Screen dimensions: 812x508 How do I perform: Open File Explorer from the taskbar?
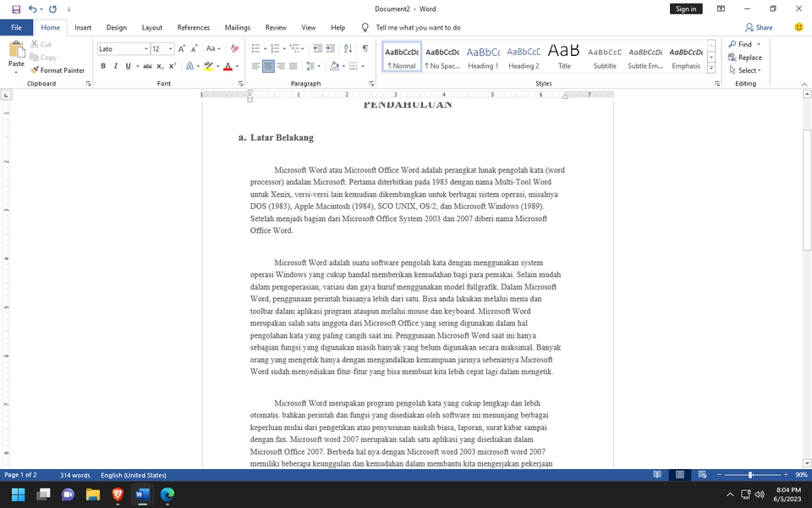[93, 494]
